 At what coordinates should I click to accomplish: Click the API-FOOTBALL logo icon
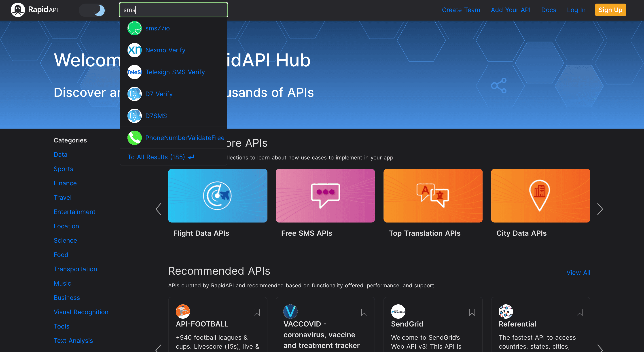click(183, 312)
